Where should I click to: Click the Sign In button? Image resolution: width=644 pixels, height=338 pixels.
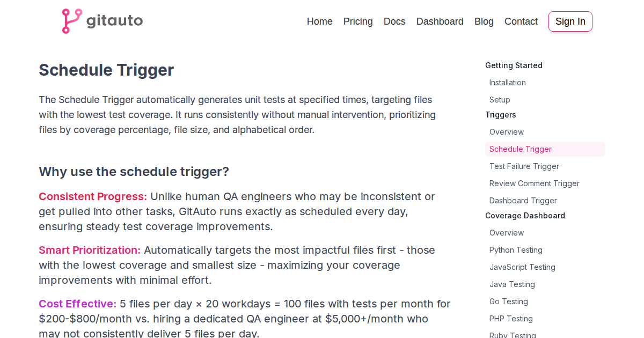(570, 21)
